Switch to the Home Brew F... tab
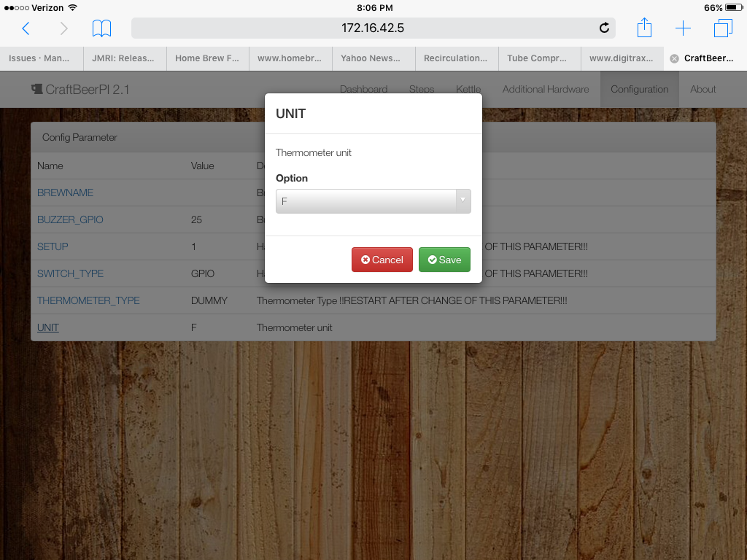 pos(208,58)
